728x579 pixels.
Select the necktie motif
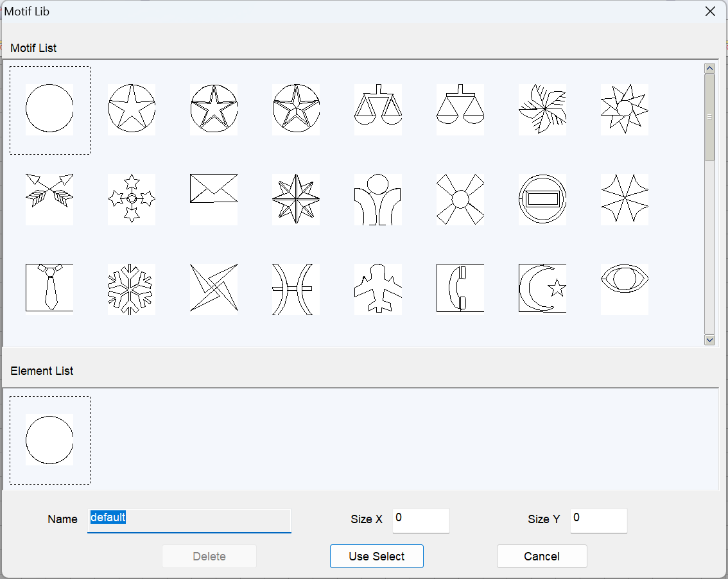(49, 288)
